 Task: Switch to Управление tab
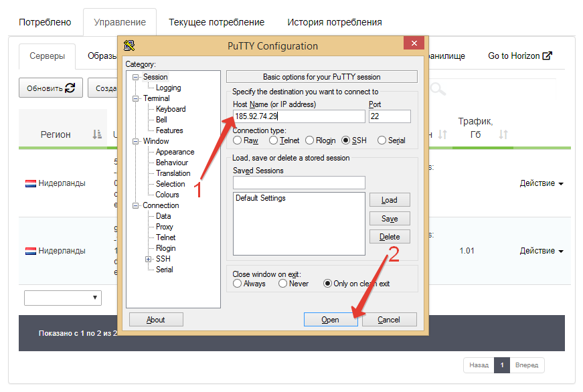click(x=120, y=22)
